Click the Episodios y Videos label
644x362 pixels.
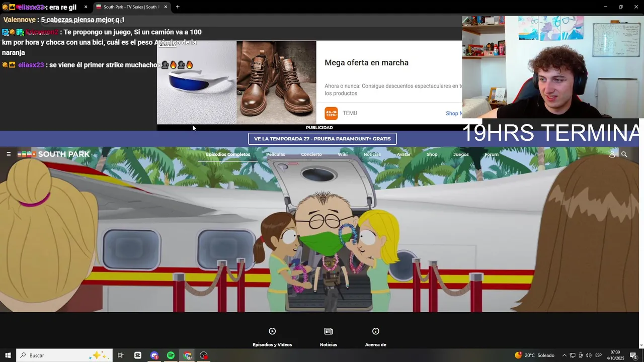coord(272,345)
